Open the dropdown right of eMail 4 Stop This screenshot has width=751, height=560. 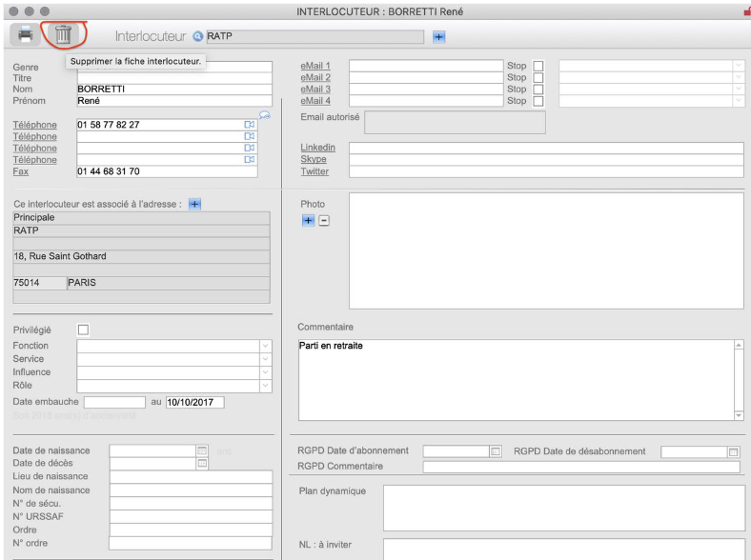pos(738,101)
